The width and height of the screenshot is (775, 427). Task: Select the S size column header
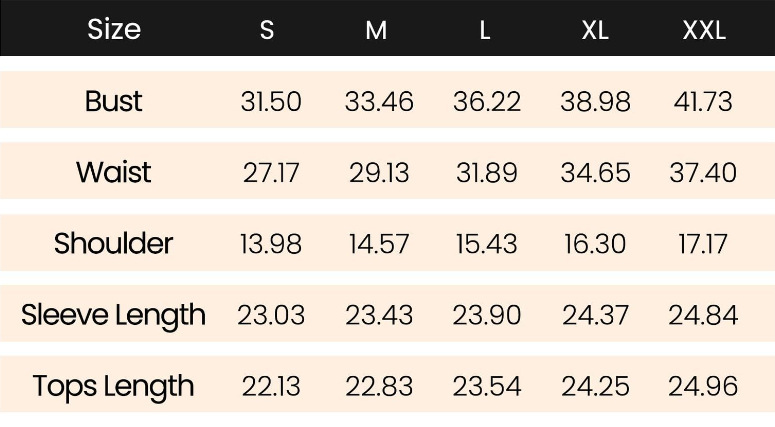(267, 30)
